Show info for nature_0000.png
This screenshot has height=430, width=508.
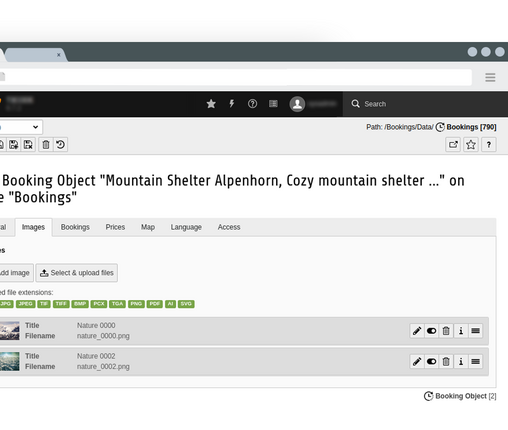click(x=461, y=331)
